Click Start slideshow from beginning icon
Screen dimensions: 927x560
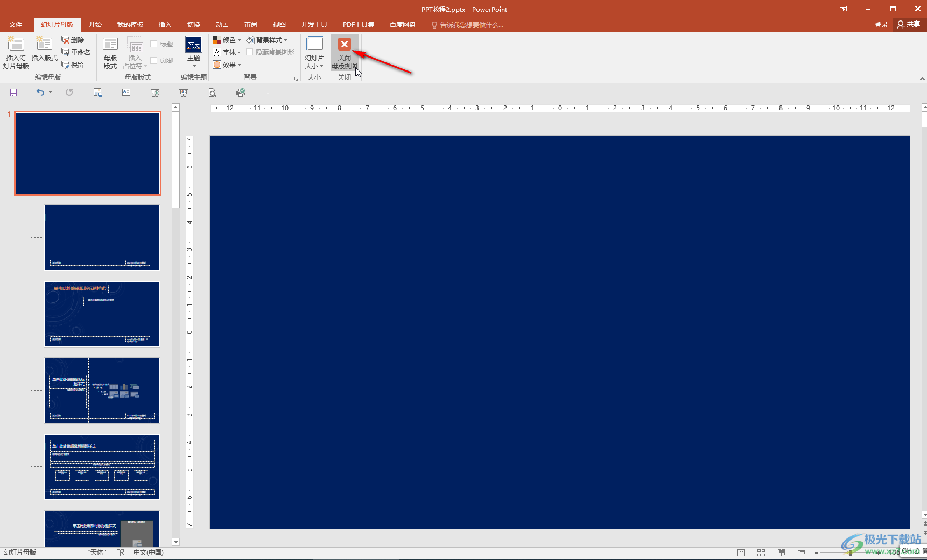[x=155, y=93]
